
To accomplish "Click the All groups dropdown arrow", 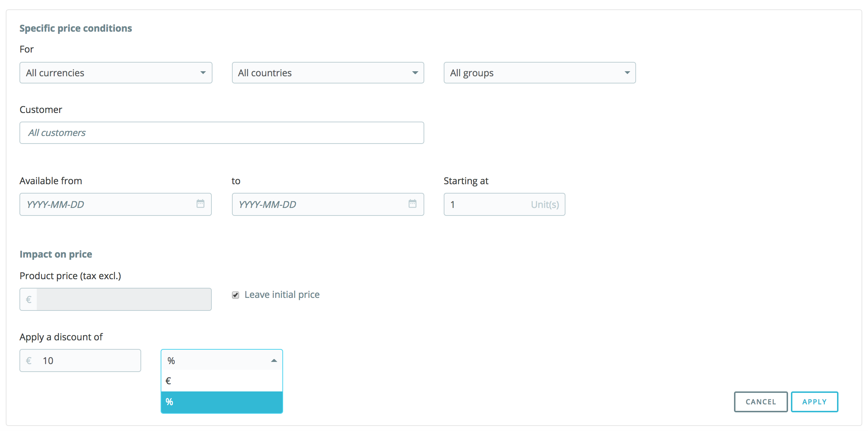I will [x=627, y=73].
